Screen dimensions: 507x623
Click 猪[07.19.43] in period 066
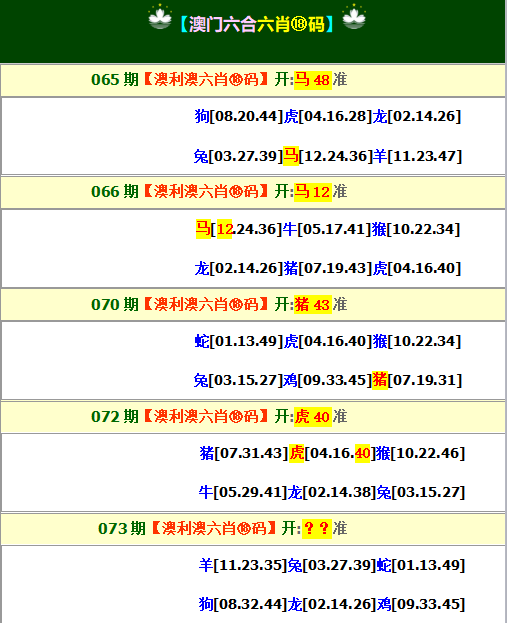pyautogui.click(x=328, y=268)
